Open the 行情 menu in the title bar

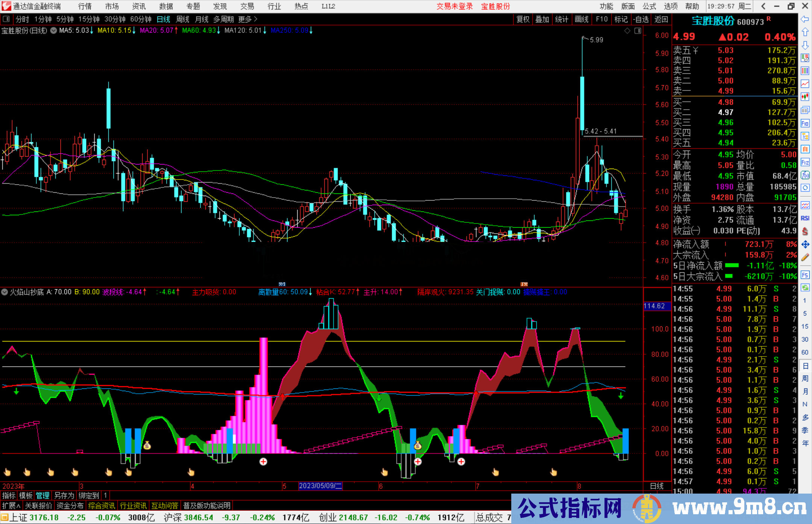(x=85, y=6)
